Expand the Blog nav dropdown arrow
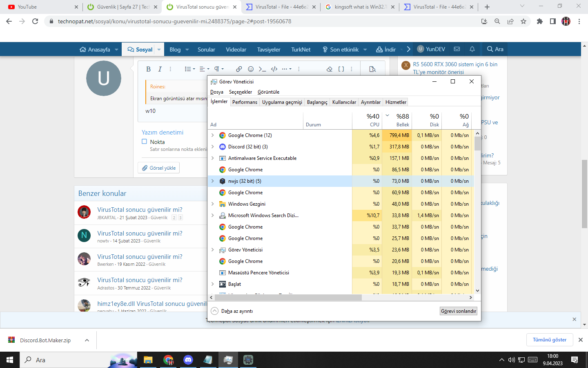 (x=187, y=49)
